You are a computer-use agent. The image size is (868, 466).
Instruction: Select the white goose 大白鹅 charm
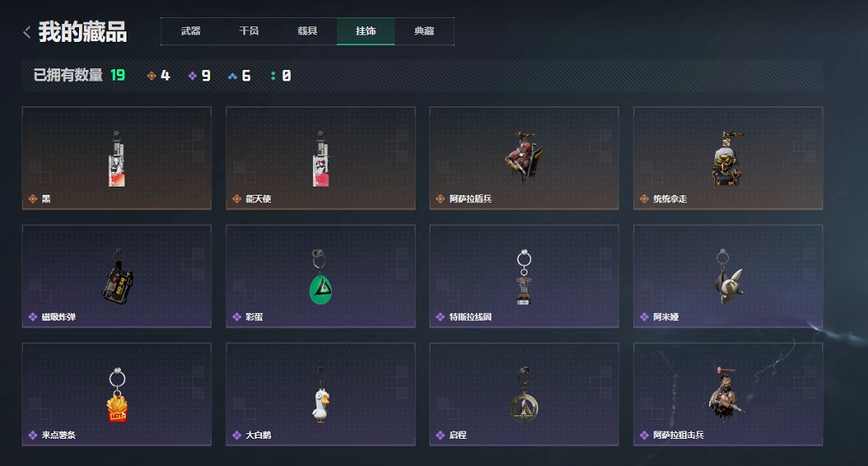coord(321,394)
